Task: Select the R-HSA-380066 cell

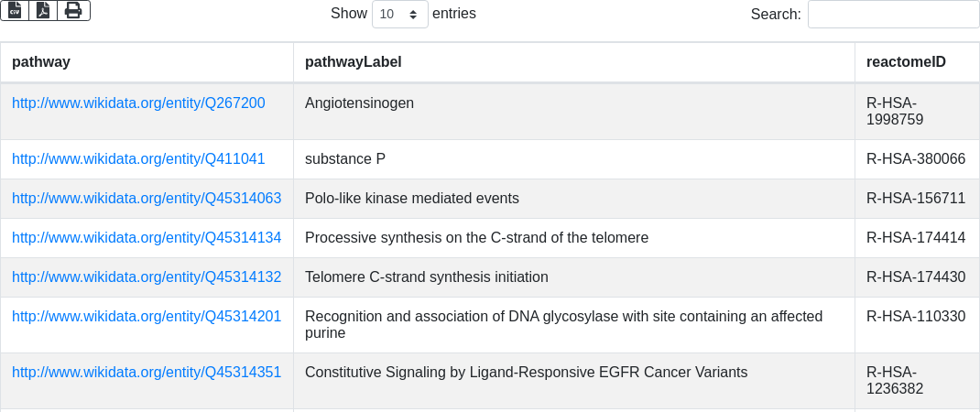Action: (x=917, y=159)
